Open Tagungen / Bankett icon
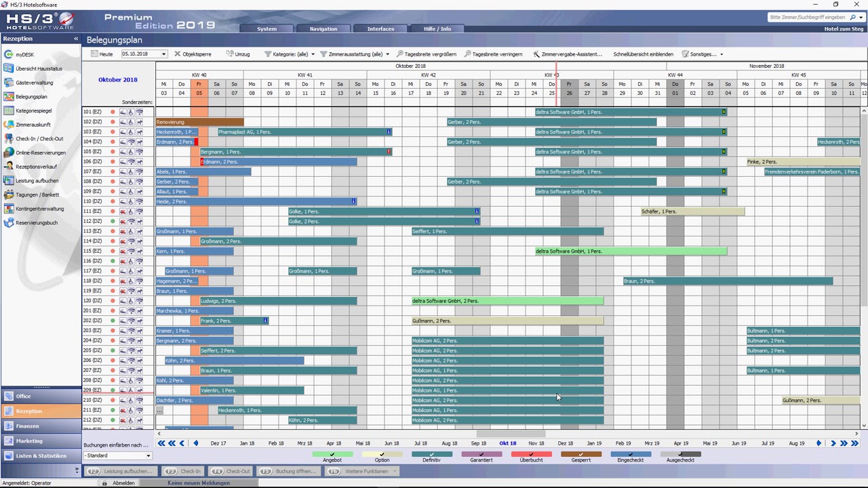The height and width of the screenshot is (488, 868). tap(8, 195)
